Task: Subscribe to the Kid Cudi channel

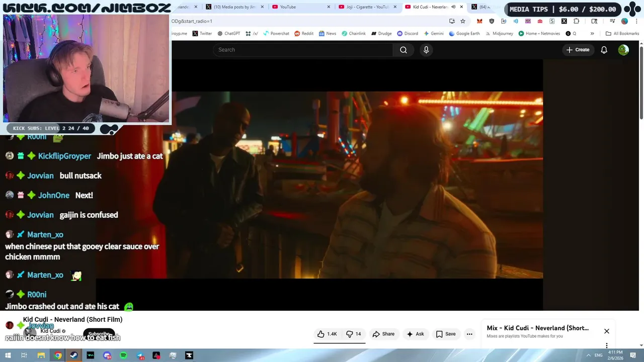Action: (99, 334)
